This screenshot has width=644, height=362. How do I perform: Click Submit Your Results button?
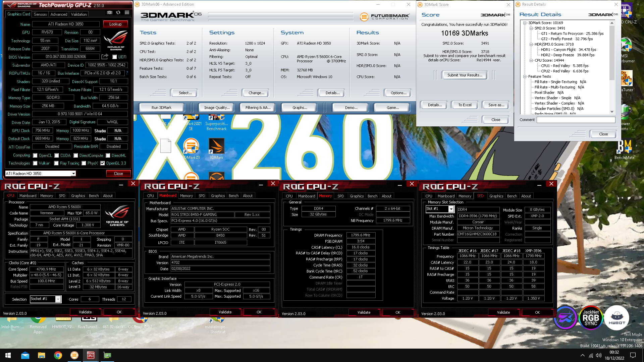465,75
